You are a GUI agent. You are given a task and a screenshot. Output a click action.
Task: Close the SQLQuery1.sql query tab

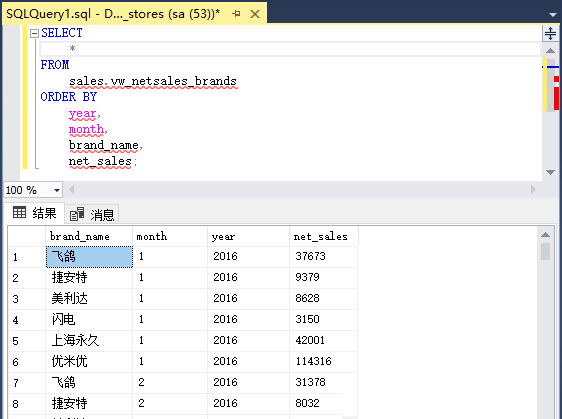click(x=255, y=14)
